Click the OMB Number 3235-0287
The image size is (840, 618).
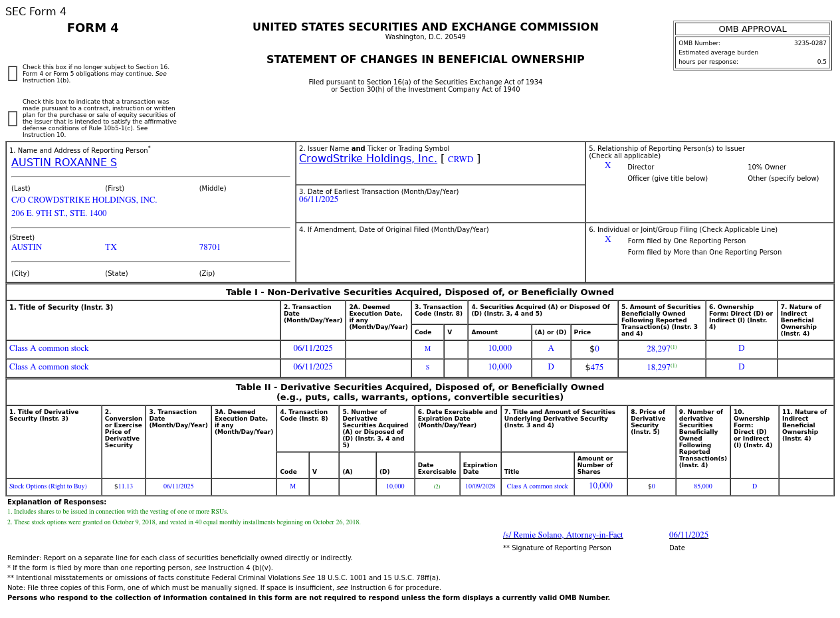coord(810,43)
